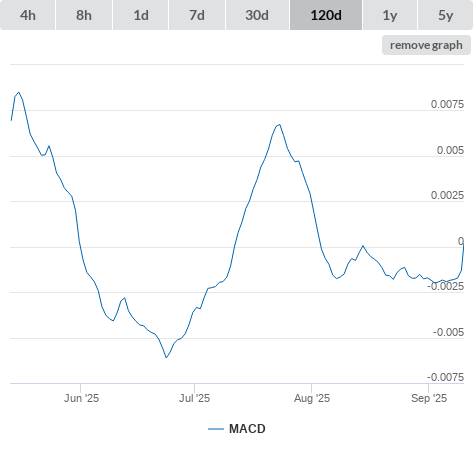
Task: Click the active 120d range tab
Action: (326, 15)
